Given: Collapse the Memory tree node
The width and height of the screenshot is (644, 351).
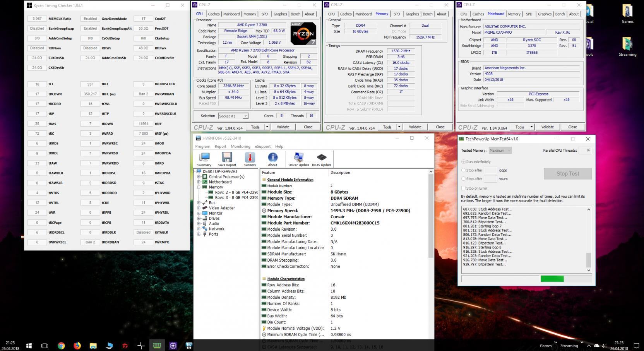Looking at the screenshot, I should [x=199, y=187].
